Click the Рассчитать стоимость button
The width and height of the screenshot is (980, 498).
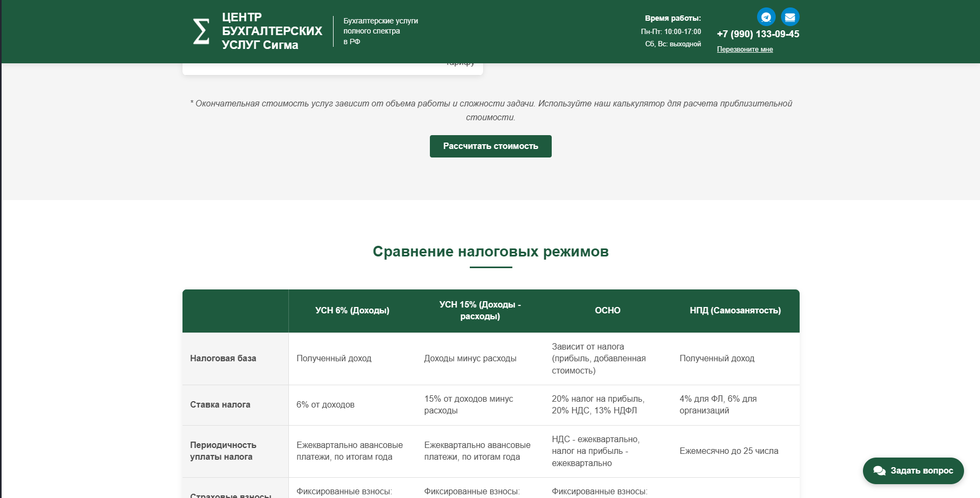pyautogui.click(x=491, y=146)
